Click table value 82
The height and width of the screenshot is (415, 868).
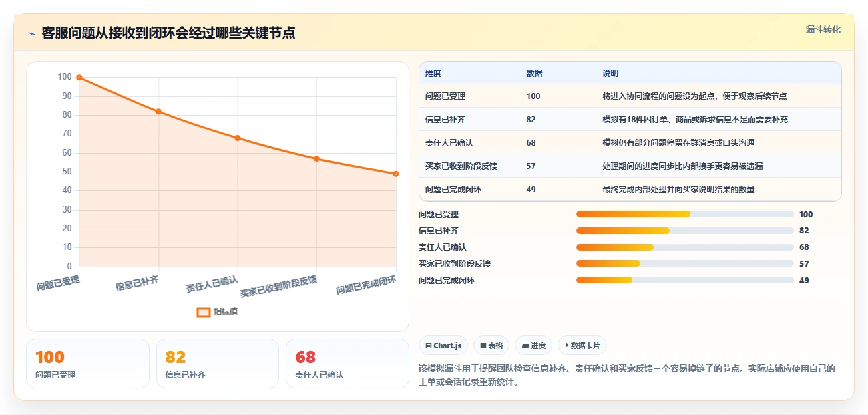(x=531, y=120)
